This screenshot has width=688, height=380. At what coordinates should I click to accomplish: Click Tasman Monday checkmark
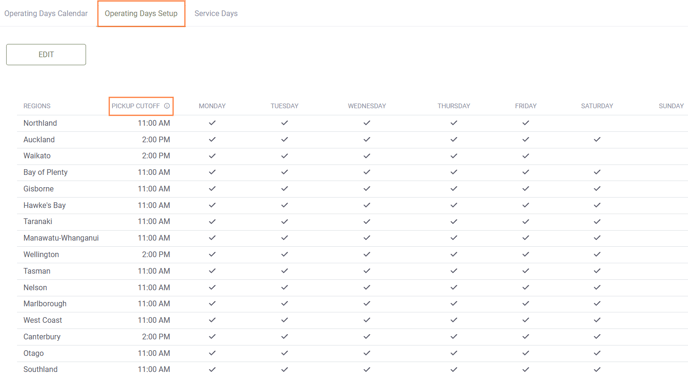click(x=212, y=271)
